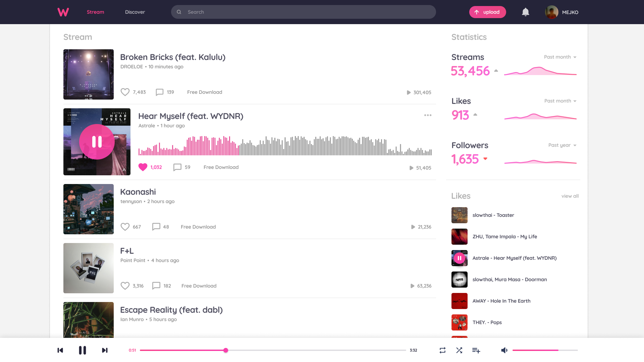Click the W logo in header
Screen dimensions: 644x362
tap(63, 12)
